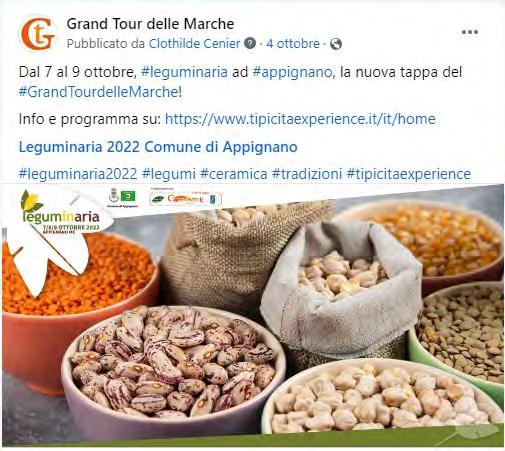Open the #ceramica hashtag
505x451 pixels.
[x=234, y=174]
